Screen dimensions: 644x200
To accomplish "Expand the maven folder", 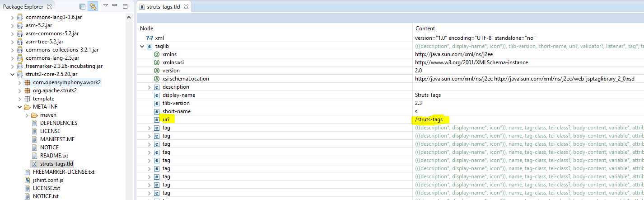I will (27, 115).
